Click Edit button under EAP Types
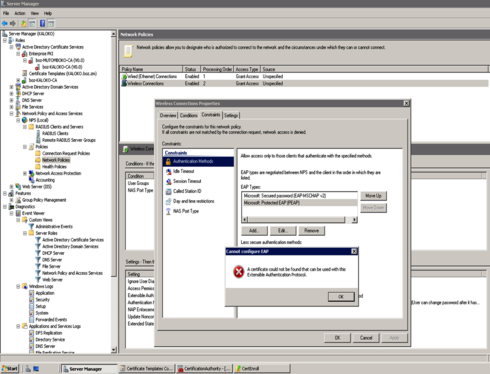490x374 pixels. point(283,231)
